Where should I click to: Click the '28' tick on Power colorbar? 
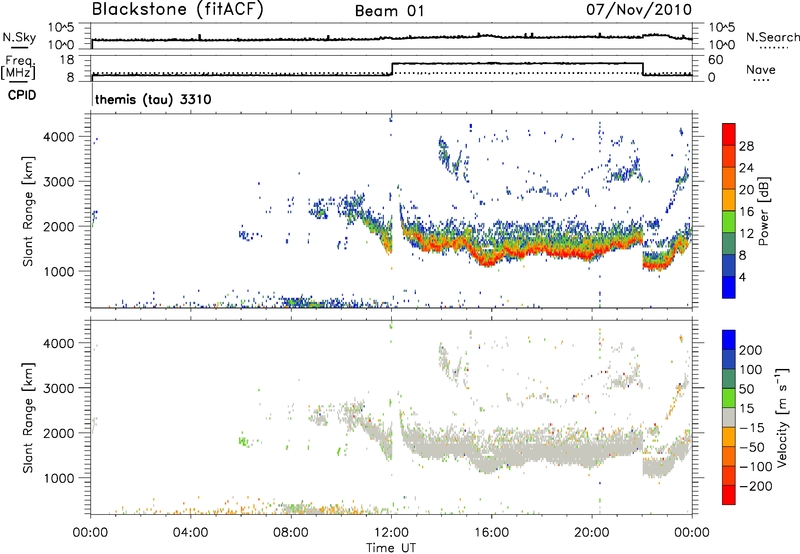[x=746, y=146]
